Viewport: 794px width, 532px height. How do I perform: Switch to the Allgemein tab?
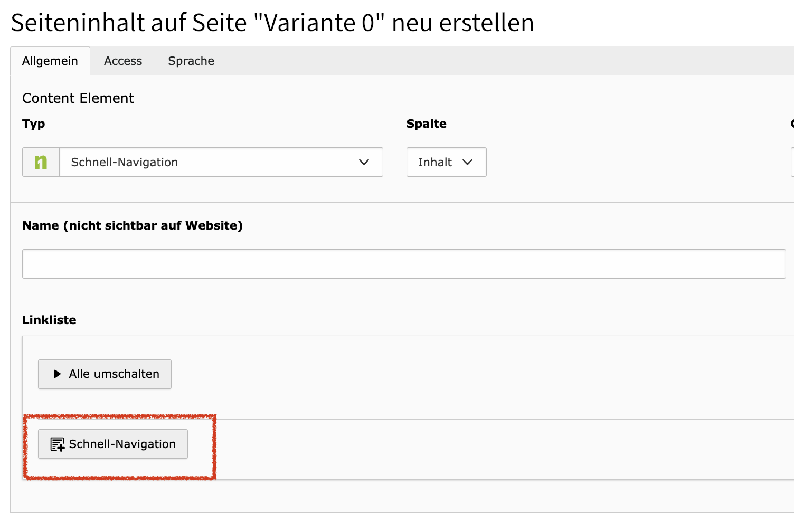click(50, 61)
